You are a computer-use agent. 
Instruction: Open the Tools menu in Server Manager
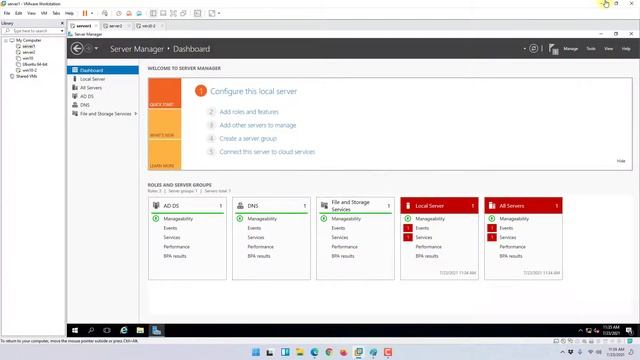point(591,49)
